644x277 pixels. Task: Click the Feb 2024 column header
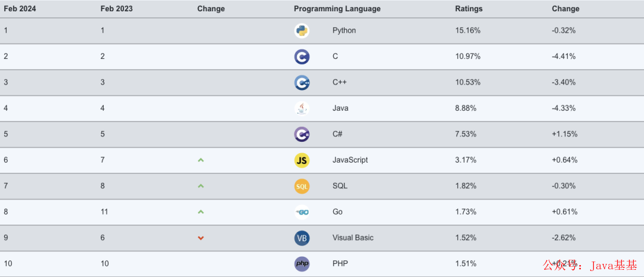(x=20, y=8)
